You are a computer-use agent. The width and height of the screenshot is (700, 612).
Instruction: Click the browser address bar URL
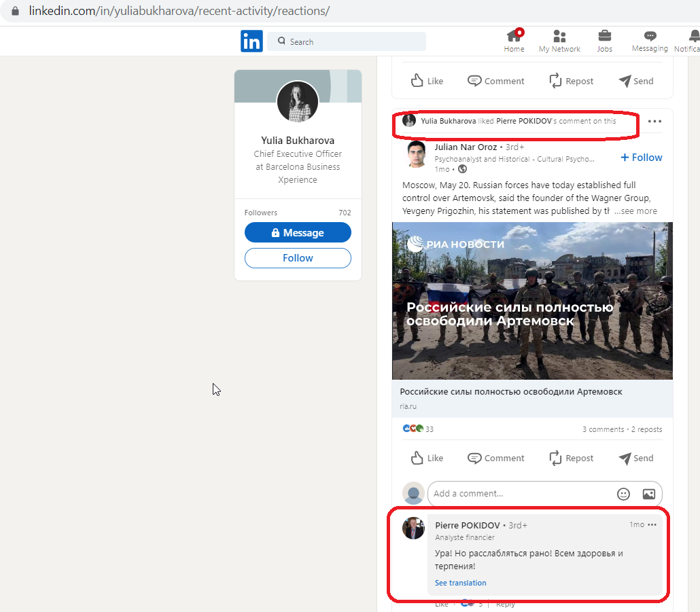click(x=179, y=11)
